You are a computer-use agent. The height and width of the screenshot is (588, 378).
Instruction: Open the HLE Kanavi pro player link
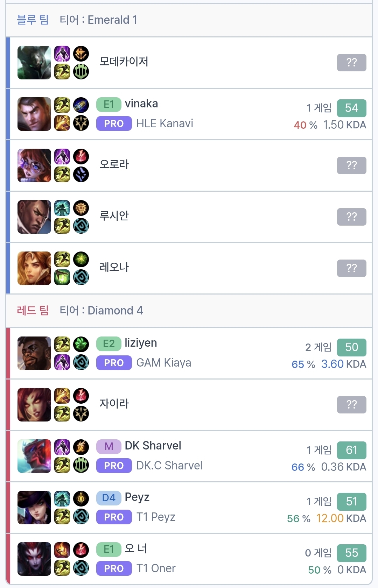click(x=164, y=123)
